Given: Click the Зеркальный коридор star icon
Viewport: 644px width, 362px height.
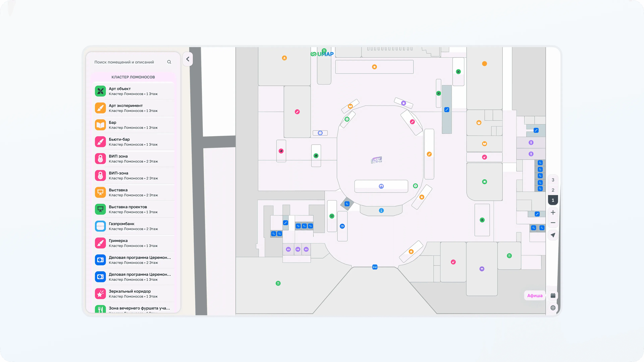Looking at the screenshot, I should [100, 294].
